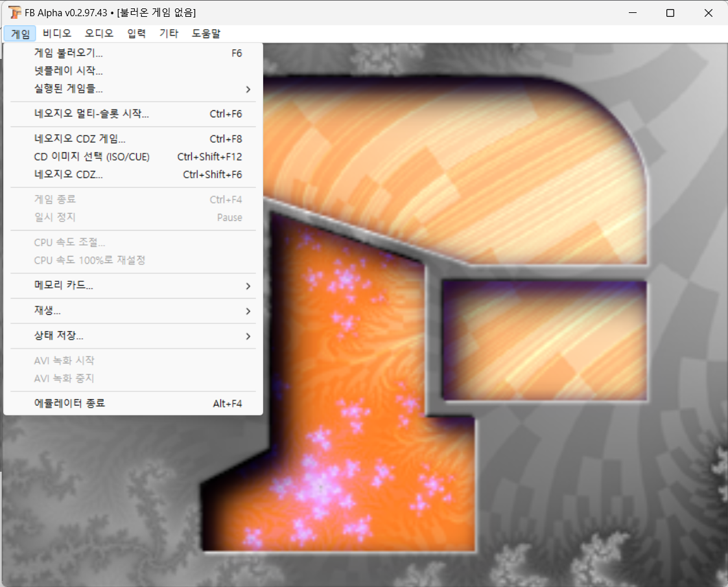Click CPU 속도 100%로 재설정 entry
Image resolution: width=728 pixels, height=587 pixels.
tap(134, 260)
